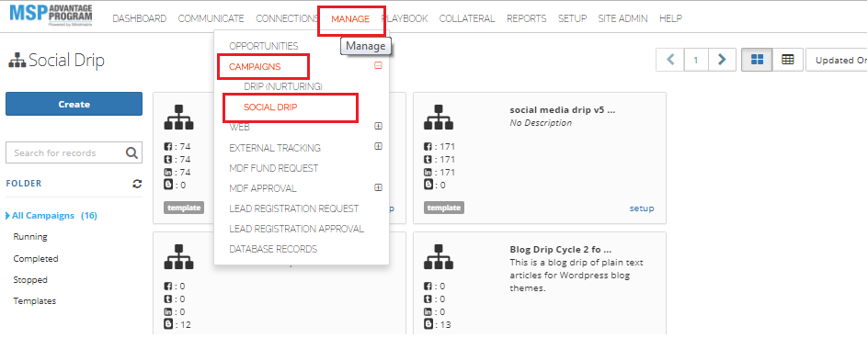Screen dimensions: 868x338
Task: Go to next page arrow
Action: coord(721,60)
